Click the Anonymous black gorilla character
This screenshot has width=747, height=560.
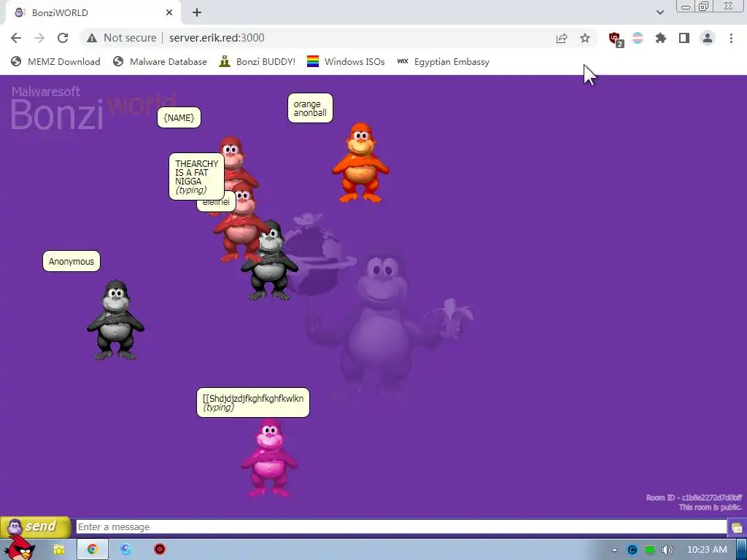tap(115, 320)
